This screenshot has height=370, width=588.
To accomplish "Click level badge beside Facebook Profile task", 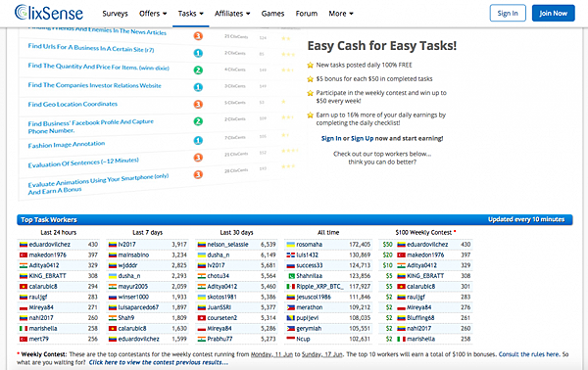I will coord(198,121).
